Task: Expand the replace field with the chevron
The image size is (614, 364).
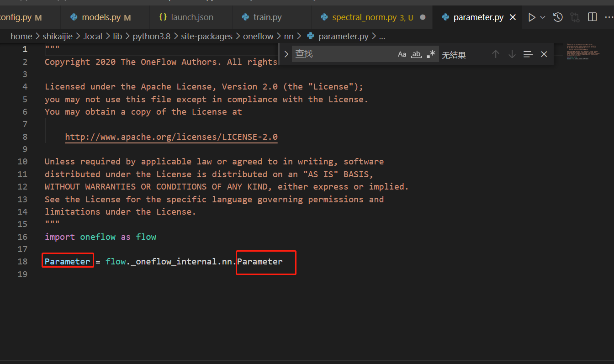Action: click(x=286, y=53)
